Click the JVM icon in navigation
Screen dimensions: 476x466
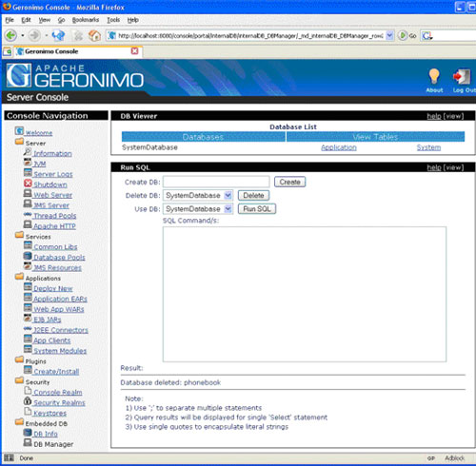28,163
